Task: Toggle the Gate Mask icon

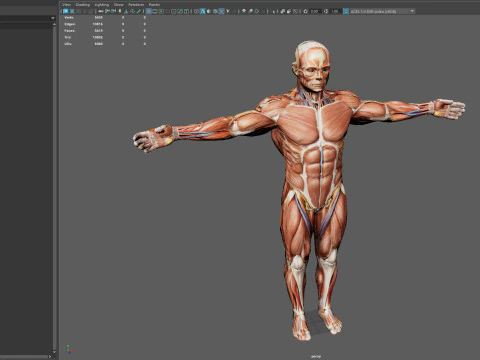Action: click(x=167, y=11)
